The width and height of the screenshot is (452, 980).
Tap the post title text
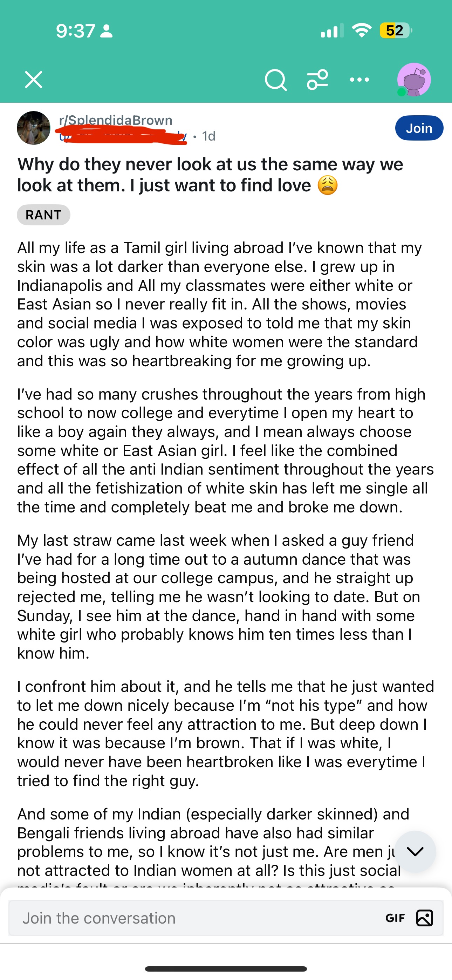[x=210, y=175]
